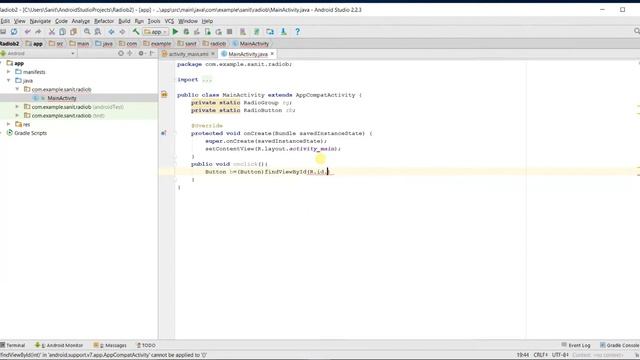The height and width of the screenshot is (360, 640).
Task: Open the TODO tool window
Action: point(146,345)
